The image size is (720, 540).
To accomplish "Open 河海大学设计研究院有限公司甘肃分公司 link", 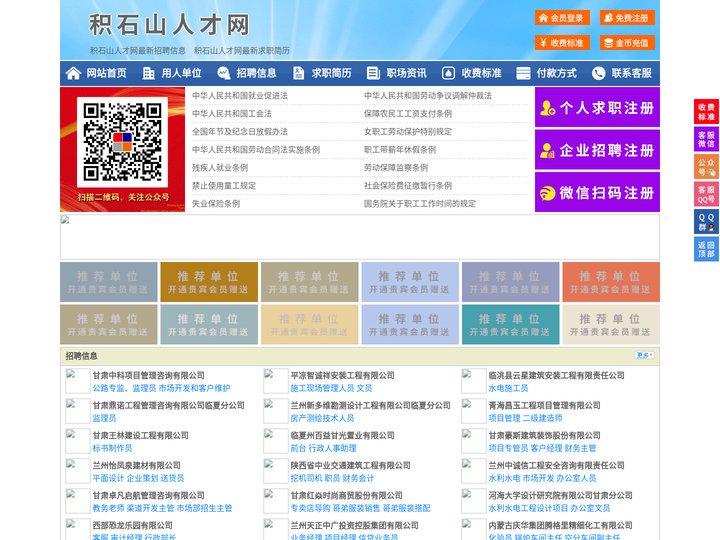I will pos(561,495).
